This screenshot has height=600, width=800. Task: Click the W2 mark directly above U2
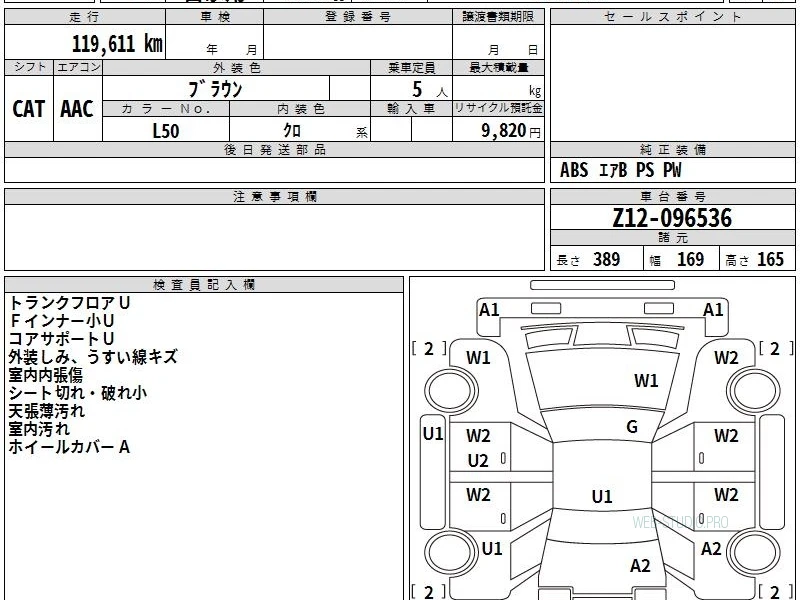click(x=478, y=436)
